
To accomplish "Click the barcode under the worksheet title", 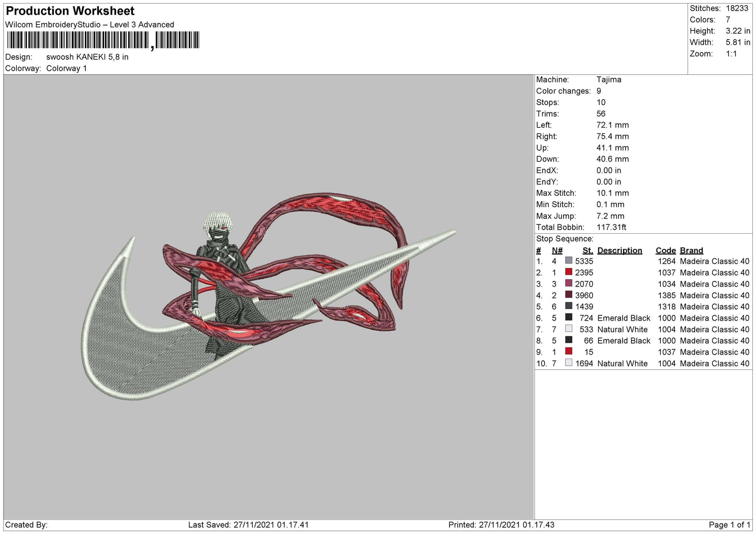I will click(x=103, y=40).
